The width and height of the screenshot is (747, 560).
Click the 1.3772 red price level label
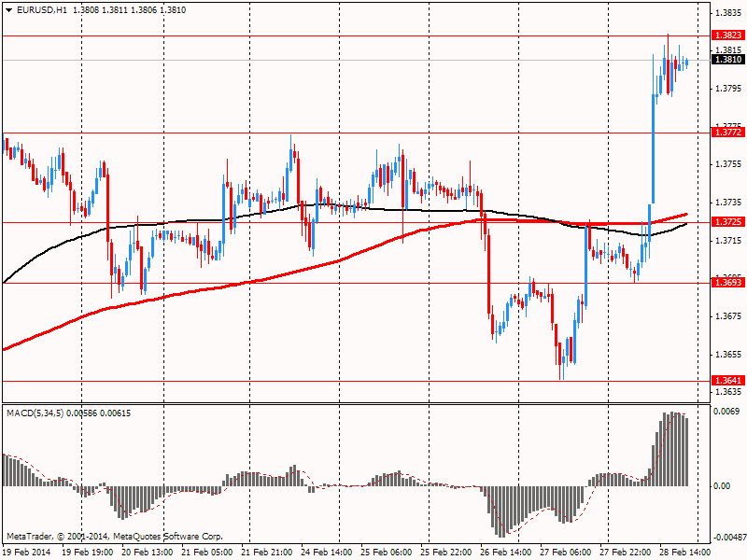click(728, 132)
